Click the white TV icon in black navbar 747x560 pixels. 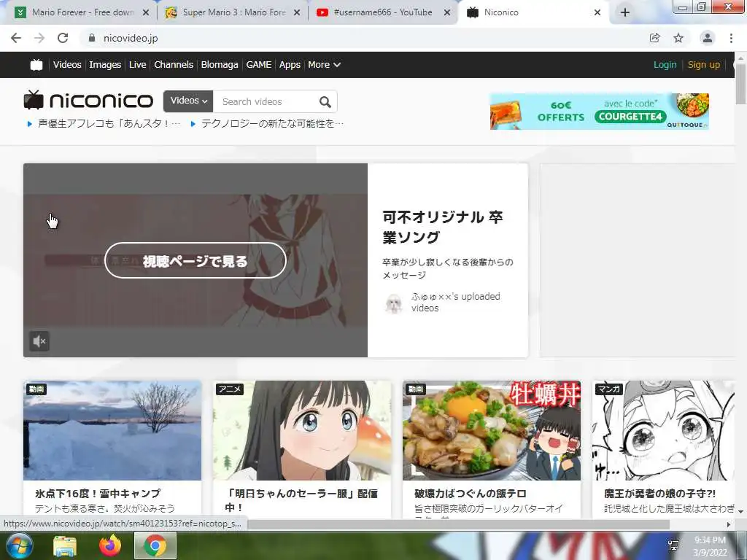[36, 65]
